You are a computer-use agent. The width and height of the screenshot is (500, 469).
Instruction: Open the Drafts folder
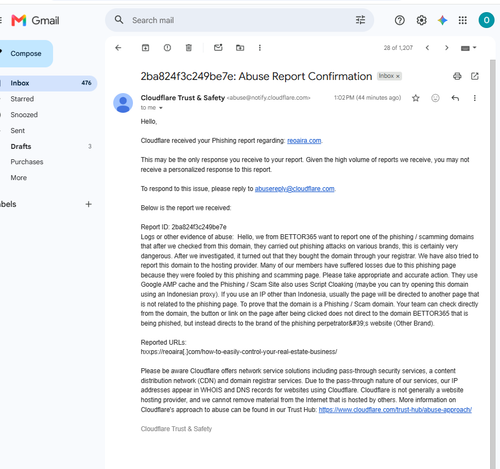tap(21, 146)
